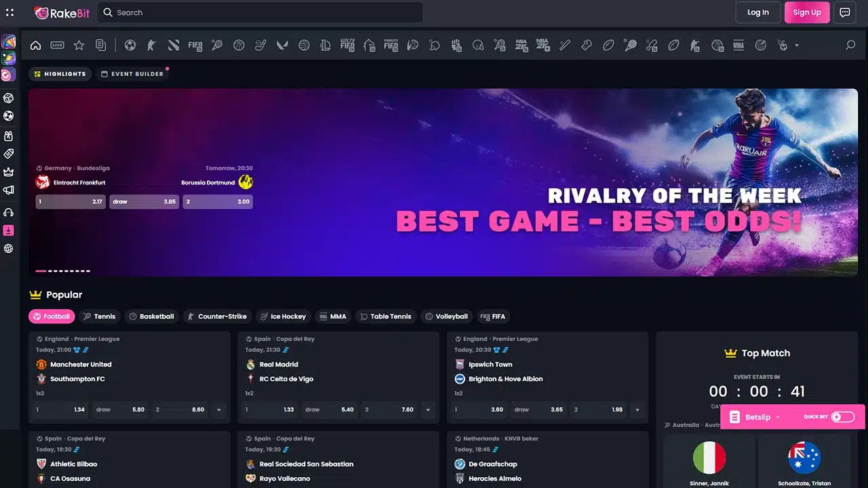Image resolution: width=868 pixels, height=488 pixels.
Task: Open the gift bonuses sidebar icon
Action: pyautogui.click(x=8, y=136)
